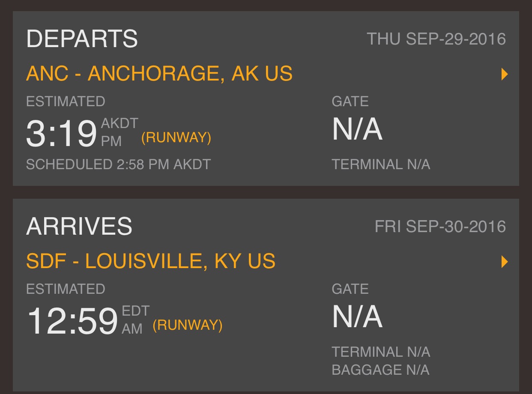Click the 3:19 estimated departure time
This screenshot has width=532, height=394.
61,134
